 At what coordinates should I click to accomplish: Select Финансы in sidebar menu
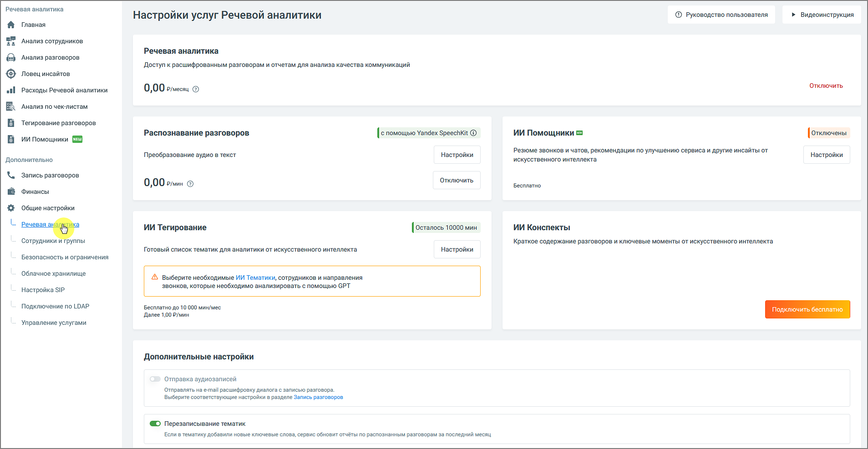tap(35, 192)
